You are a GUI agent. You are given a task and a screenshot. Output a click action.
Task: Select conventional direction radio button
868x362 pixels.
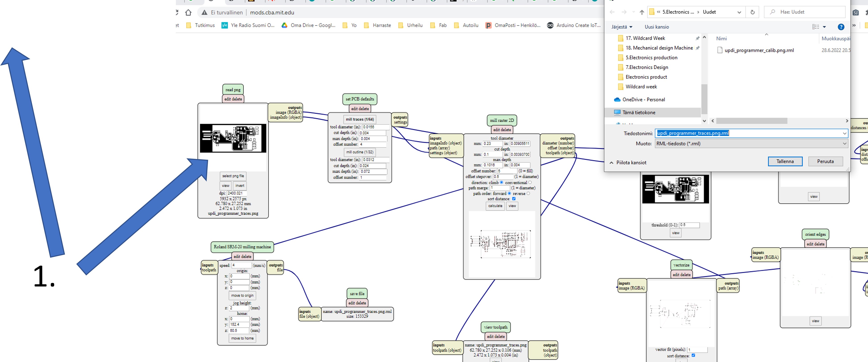(530, 182)
